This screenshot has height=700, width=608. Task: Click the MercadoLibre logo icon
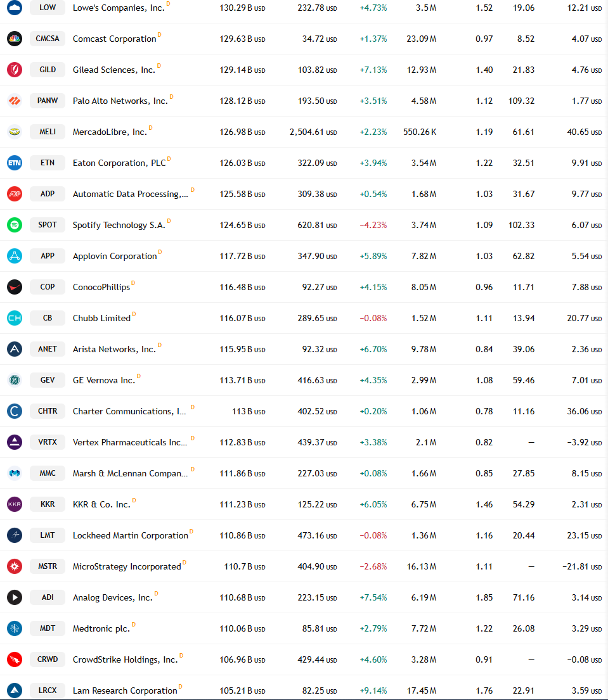tap(15, 132)
